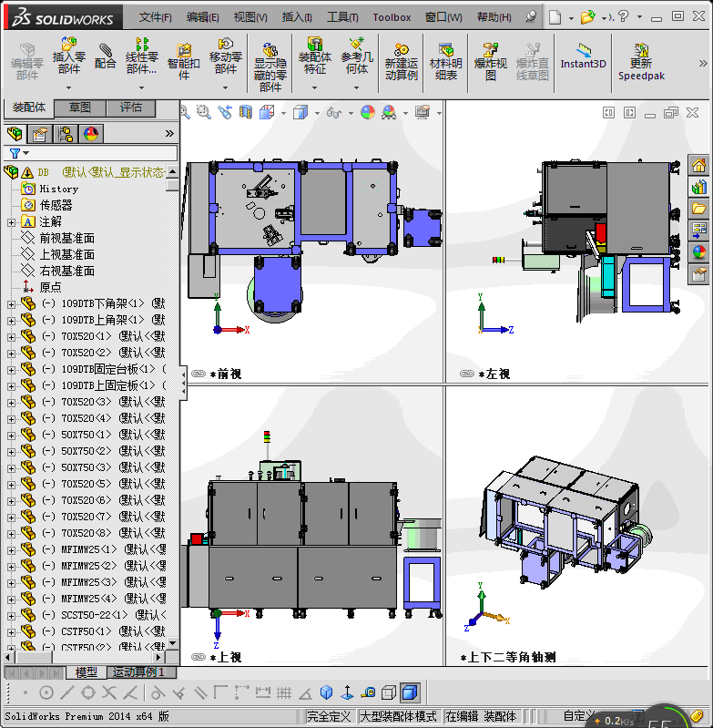Switch to the 评估 (Evaluate) tab
Image resolution: width=713 pixels, height=728 pixels.
coord(131,108)
